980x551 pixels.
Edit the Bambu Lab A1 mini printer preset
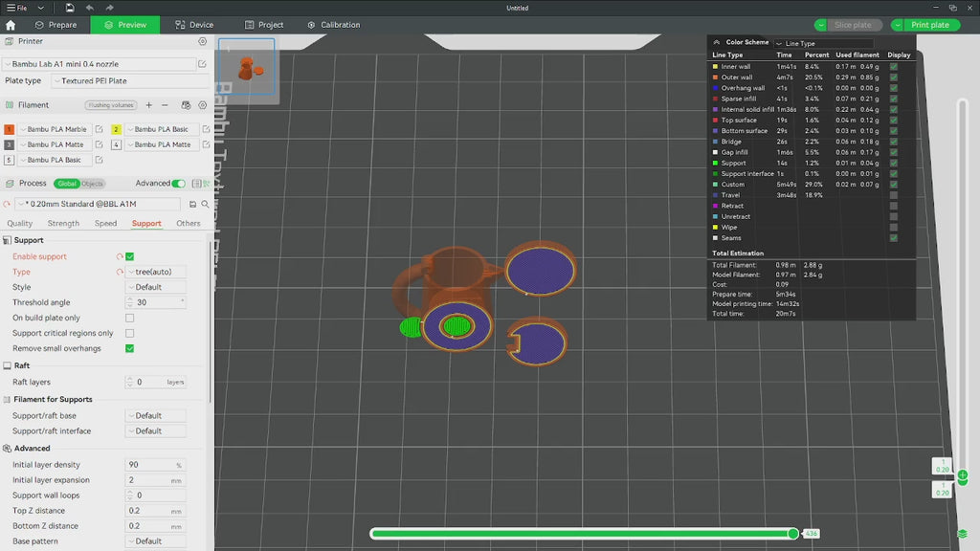point(203,64)
